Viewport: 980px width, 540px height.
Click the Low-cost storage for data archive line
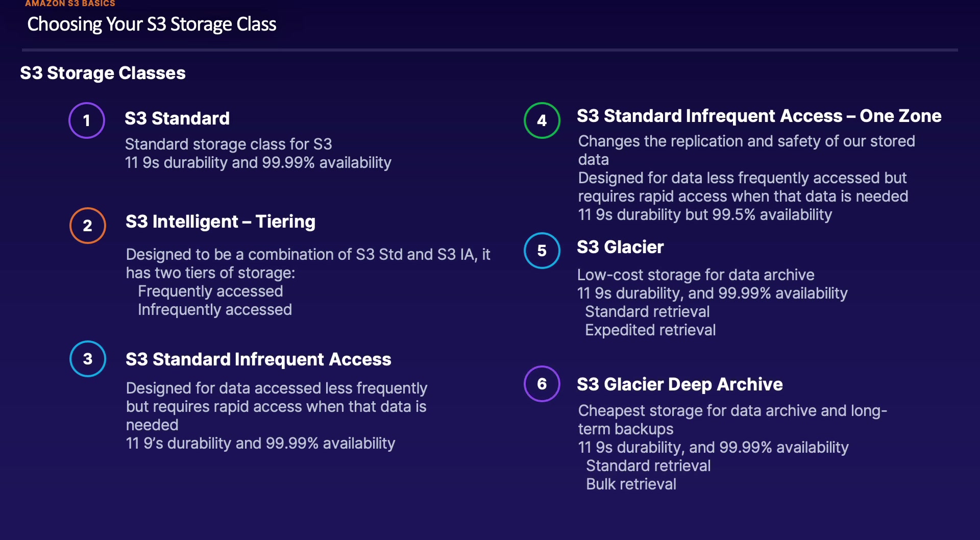coord(696,275)
